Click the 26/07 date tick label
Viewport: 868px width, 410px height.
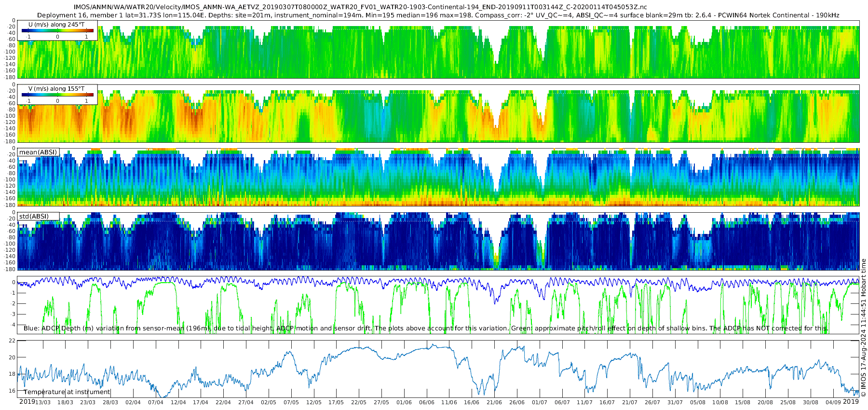652,402
